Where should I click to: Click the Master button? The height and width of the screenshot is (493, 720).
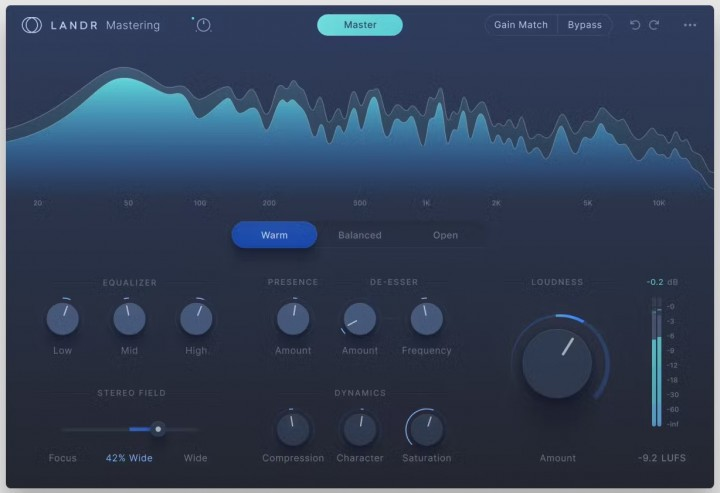[x=360, y=25]
